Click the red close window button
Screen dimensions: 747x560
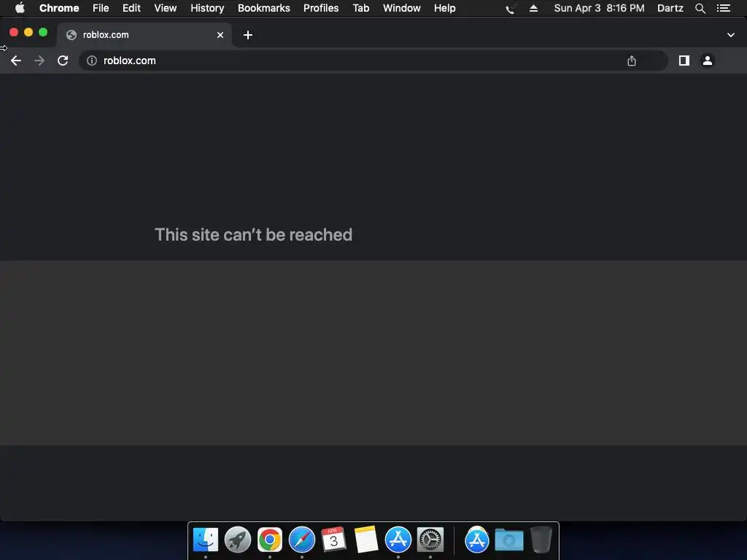coord(14,32)
